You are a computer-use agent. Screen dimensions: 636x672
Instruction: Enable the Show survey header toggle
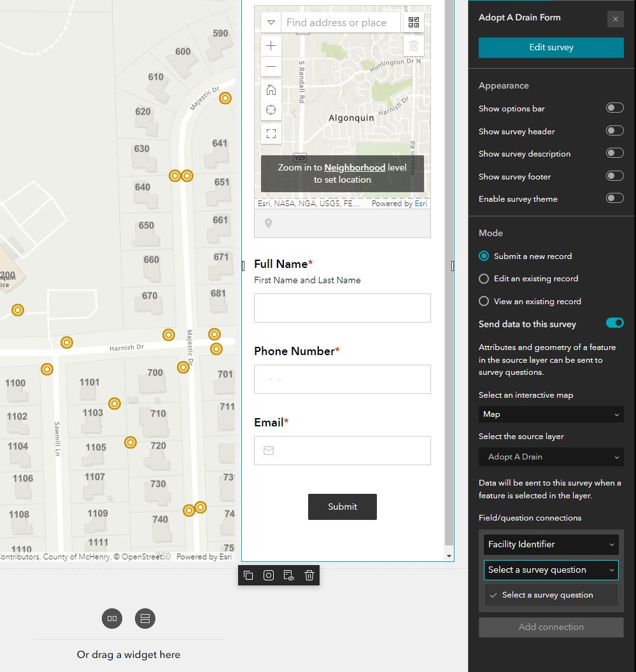point(614,130)
